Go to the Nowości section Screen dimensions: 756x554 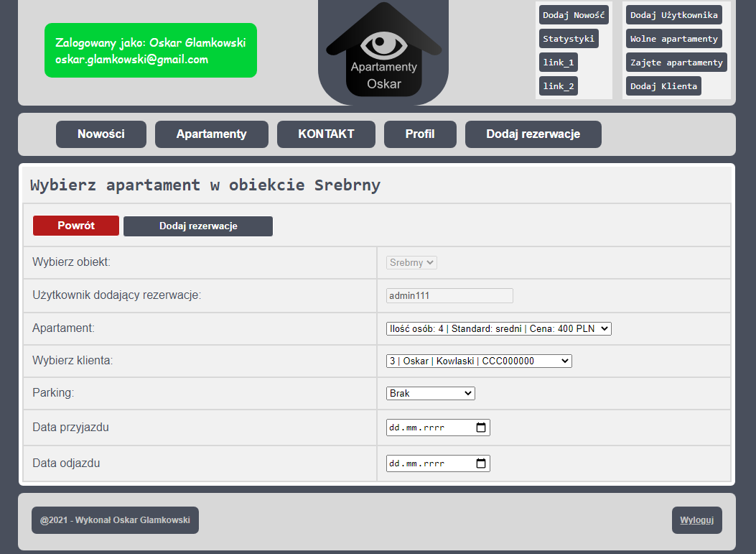click(x=101, y=134)
